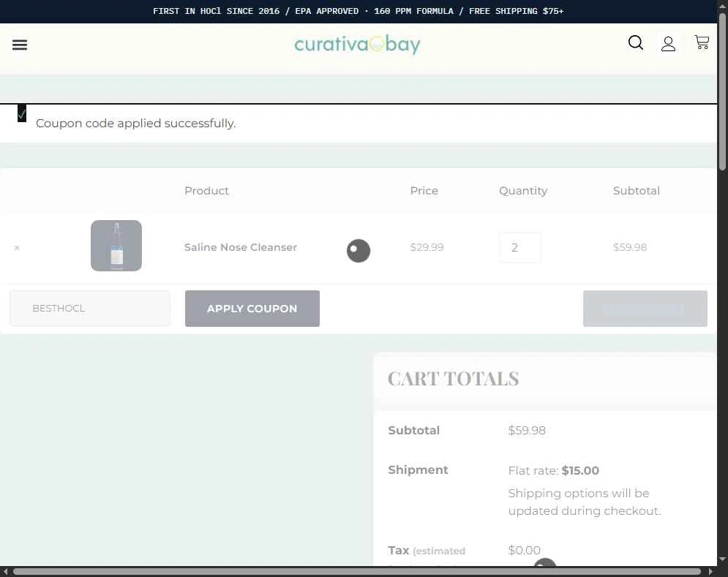Image resolution: width=728 pixels, height=577 pixels.
Task: Click the Flat rate $15.00 shipment text
Action: click(553, 470)
